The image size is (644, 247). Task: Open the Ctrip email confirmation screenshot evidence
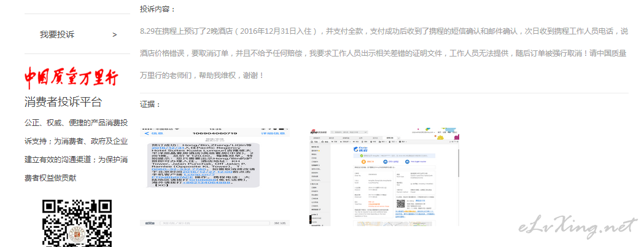click(384, 177)
